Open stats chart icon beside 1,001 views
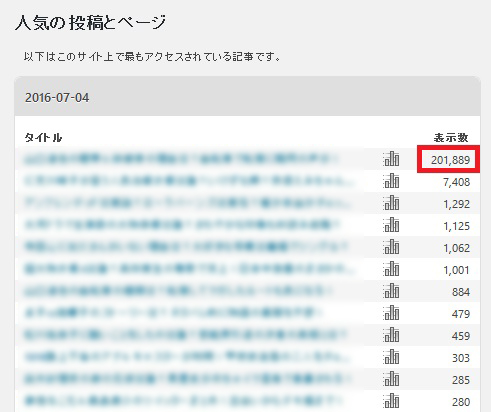 click(391, 269)
